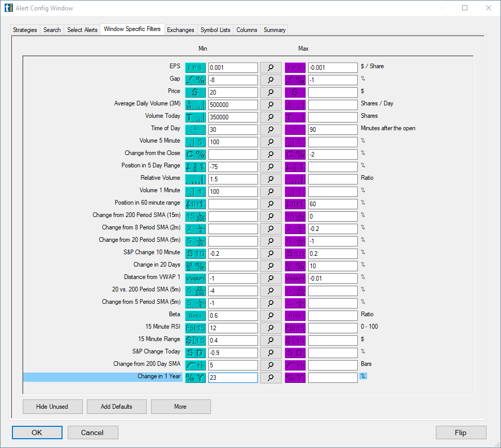The image size is (501, 448).
Task: Select the Distance from VWAP Min icon
Action: [195, 278]
